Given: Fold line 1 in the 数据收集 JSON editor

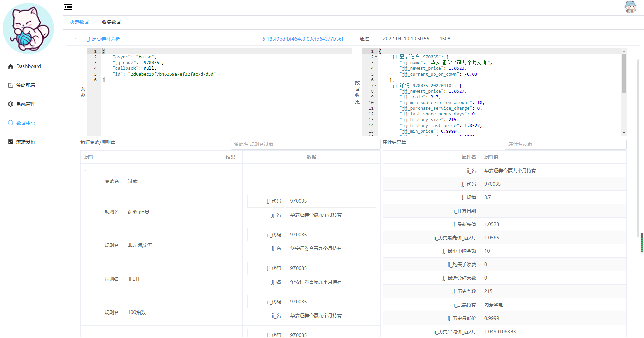Looking at the screenshot, I should [376, 51].
